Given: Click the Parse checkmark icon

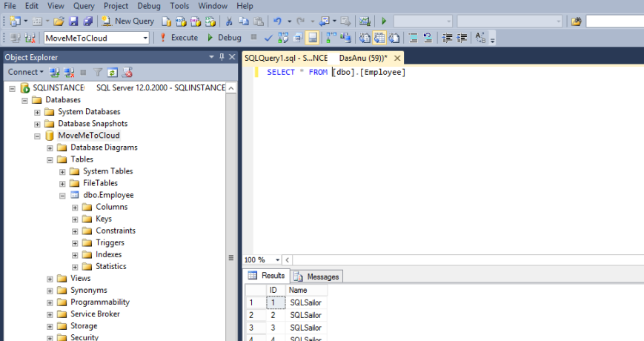Looking at the screenshot, I should point(268,38).
